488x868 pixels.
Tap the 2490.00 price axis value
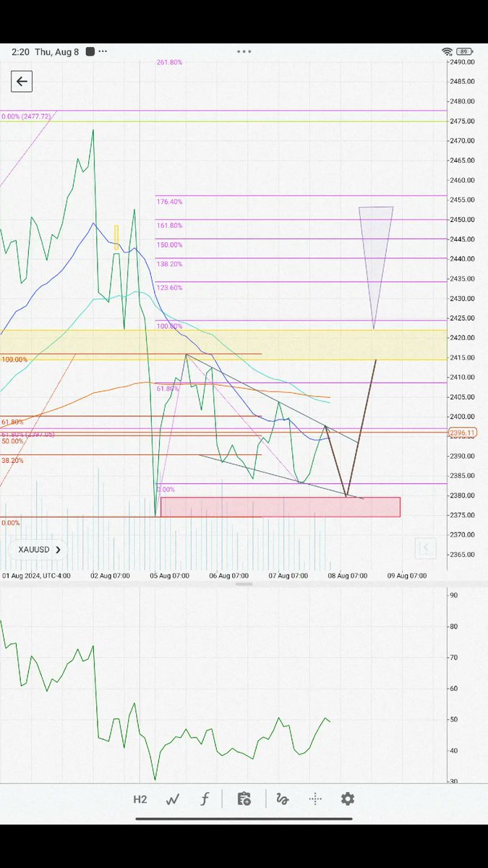461,62
